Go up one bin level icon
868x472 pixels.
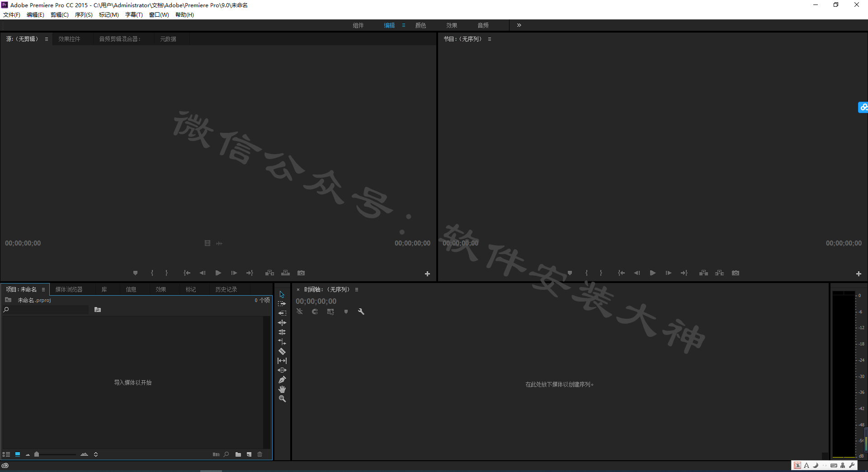[x=8, y=300]
